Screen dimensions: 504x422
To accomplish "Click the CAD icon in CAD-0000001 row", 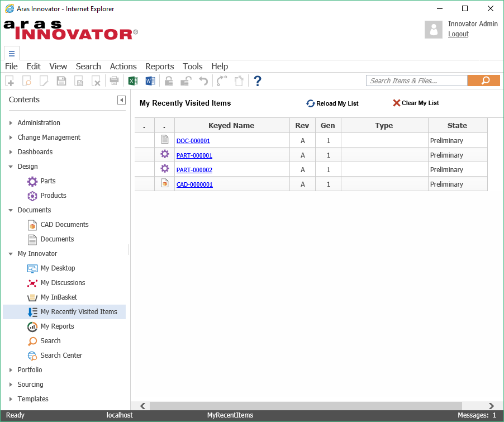I will tap(165, 183).
